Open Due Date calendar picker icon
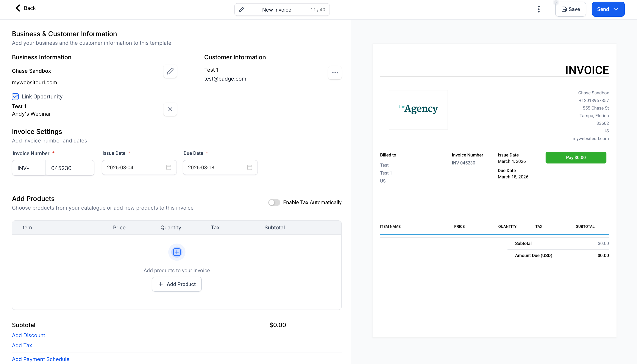Image resolution: width=637 pixels, height=364 pixels. click(249, 167)
